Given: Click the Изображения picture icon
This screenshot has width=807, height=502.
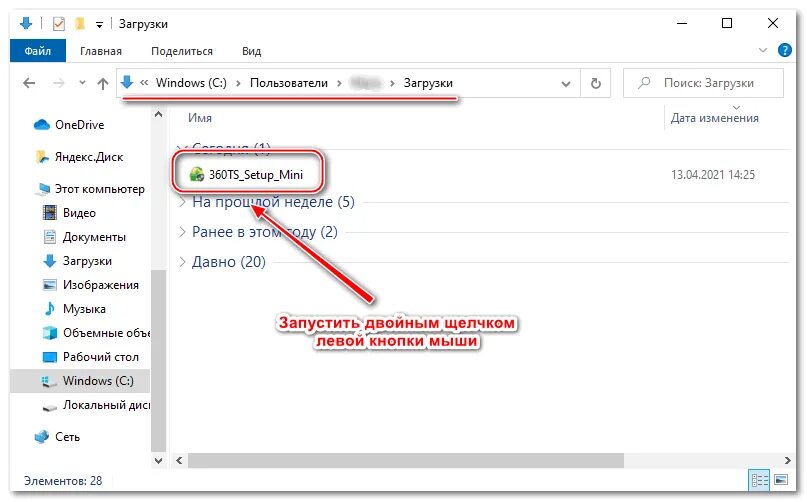Looking at the screenshot, I should [x=49, y=285].
